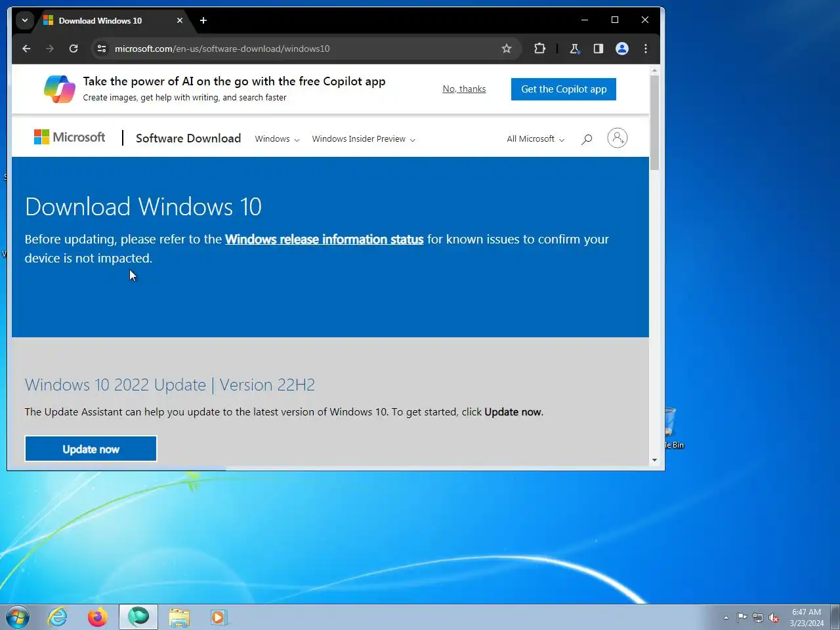Screen dimensions: 840x630
Task: Open the tab search dropdown arrow
Action: pyautogui.click(x=25, y=20)
